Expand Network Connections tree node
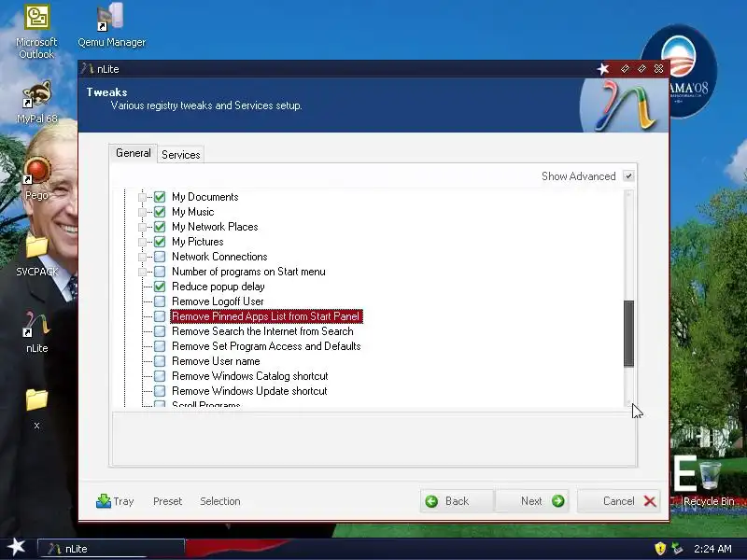Screen dimensions: 747x560 pyautogui.click(x=142, y=257)
